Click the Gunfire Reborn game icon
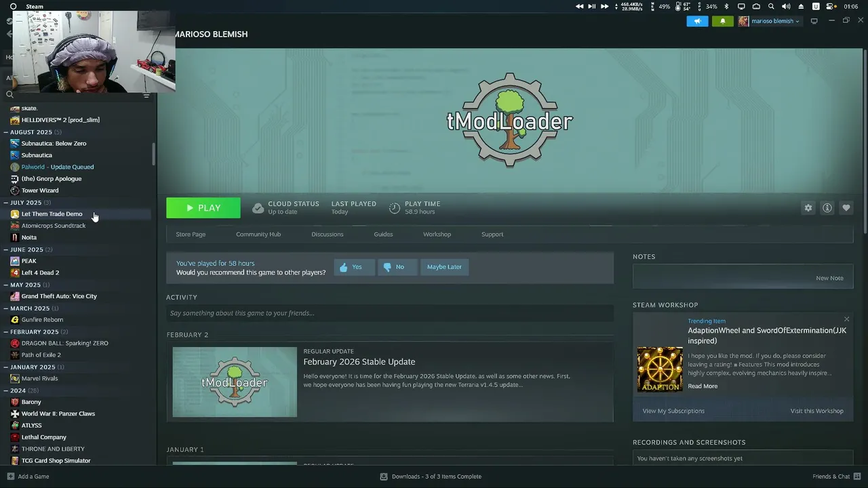Screen dimensions: 868x488 [15, 320]
